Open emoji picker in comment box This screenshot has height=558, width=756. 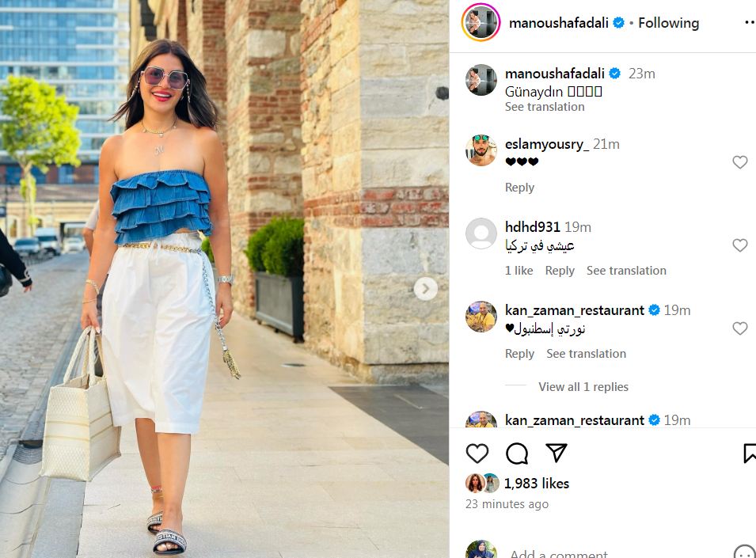coord(744,552)
